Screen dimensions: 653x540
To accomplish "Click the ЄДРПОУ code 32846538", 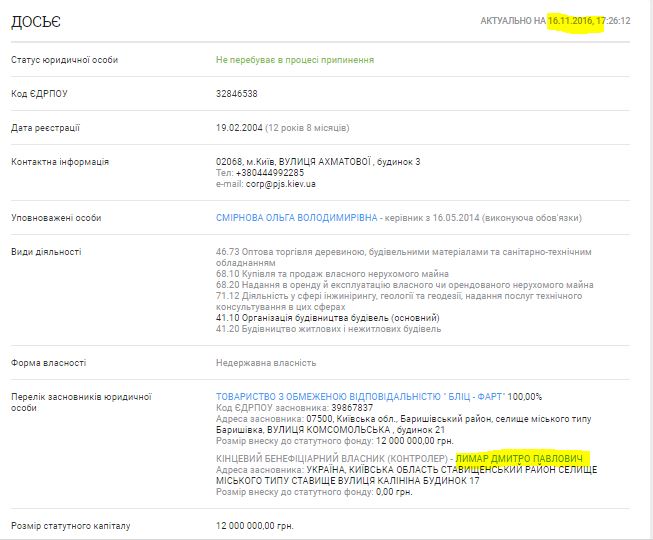I will click(x=237, y=93).
